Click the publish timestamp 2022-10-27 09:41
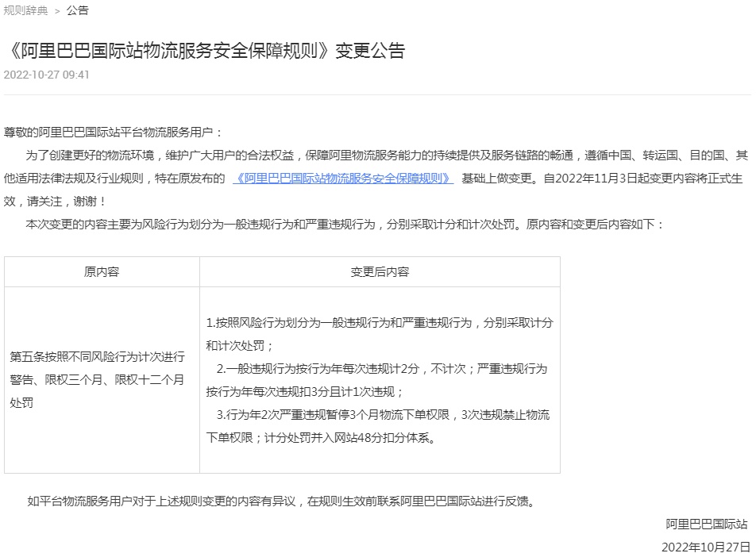Screen dimensions: 756x557 [x=47, y=75]
